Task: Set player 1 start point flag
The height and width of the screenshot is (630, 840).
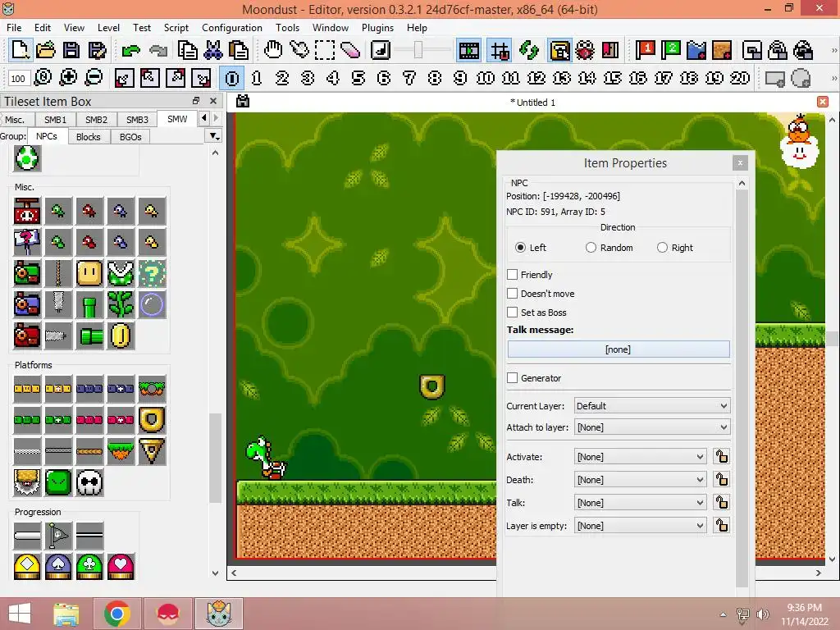Action: [645, 51]
